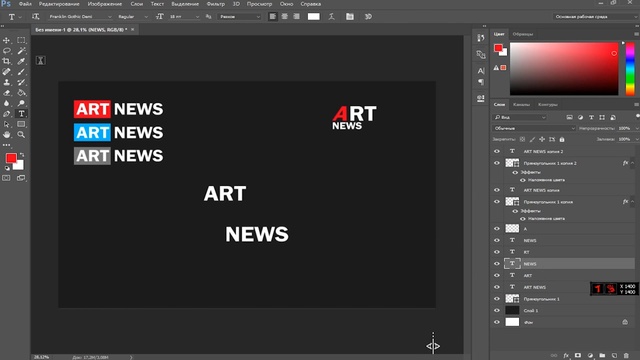The width and height of the screenshot is (640, 360).
Task: Open the Paragraph panel icon in dock
Action: [x=481, y=82]
